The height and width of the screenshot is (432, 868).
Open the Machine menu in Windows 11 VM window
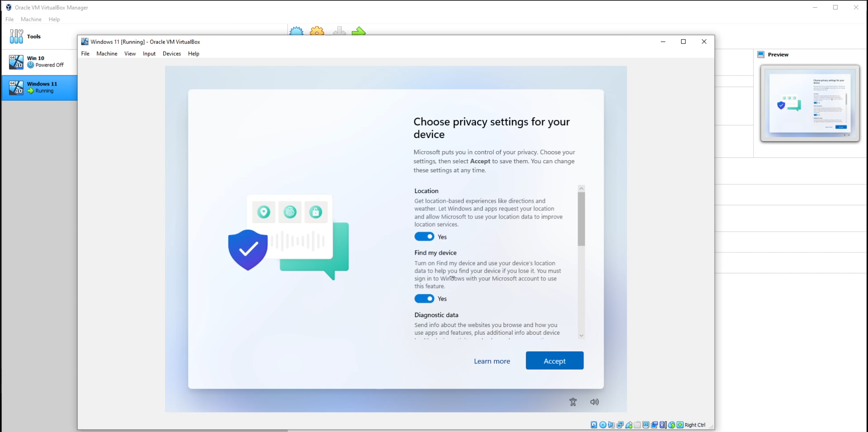click(x=107, y=53)
